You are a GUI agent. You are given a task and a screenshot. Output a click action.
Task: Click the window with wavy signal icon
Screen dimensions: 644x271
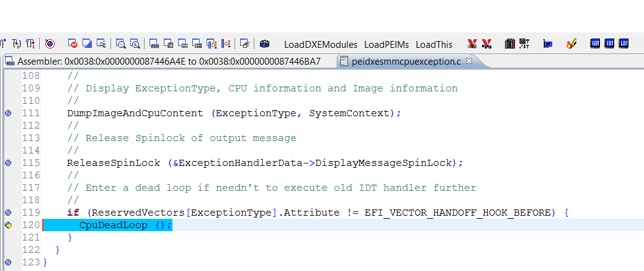pos(102,43)
